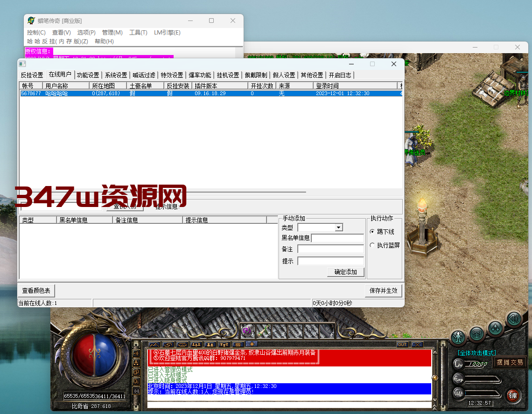Use the purple swirl item in quickslot 1

[x=247, y=330]
